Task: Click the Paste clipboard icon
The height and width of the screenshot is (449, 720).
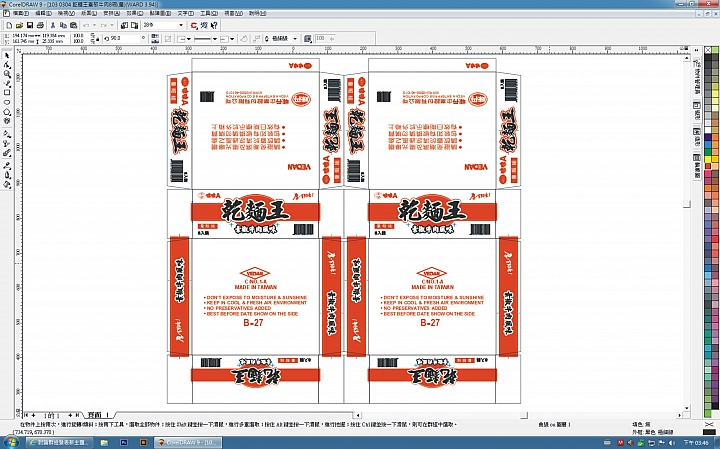Action: click(x=73, y=25)
